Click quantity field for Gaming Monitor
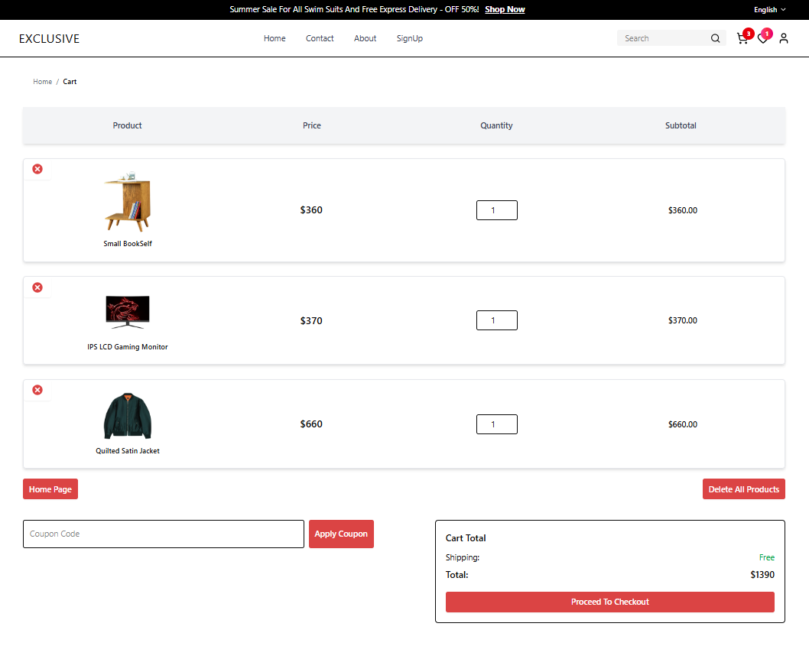809x672 pixels. click(496, 320)
